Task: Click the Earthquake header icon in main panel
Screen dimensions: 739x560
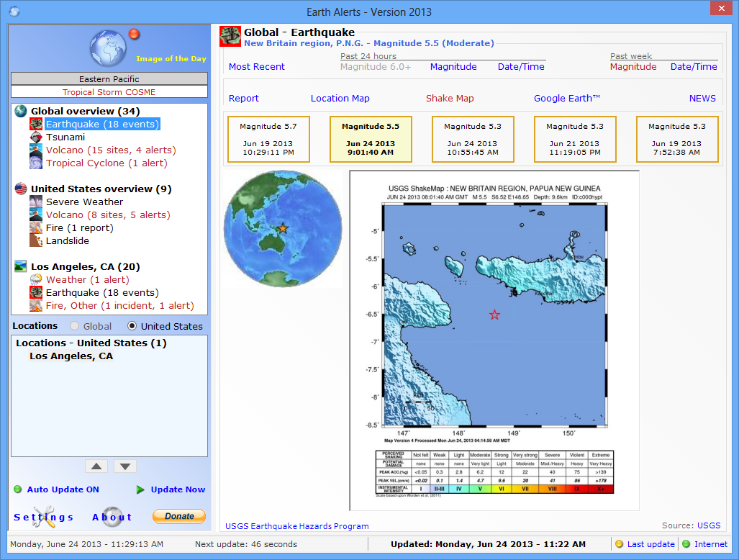Action: click(x=230, y=37)
